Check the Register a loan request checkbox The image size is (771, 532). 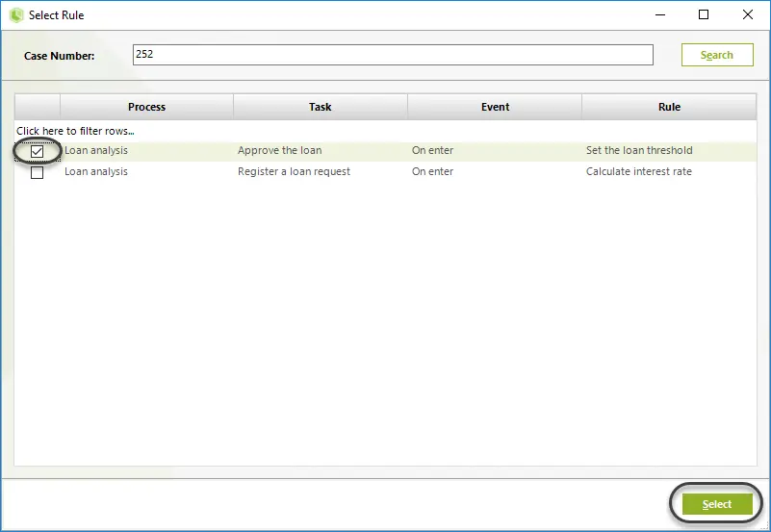coord(37,172)
